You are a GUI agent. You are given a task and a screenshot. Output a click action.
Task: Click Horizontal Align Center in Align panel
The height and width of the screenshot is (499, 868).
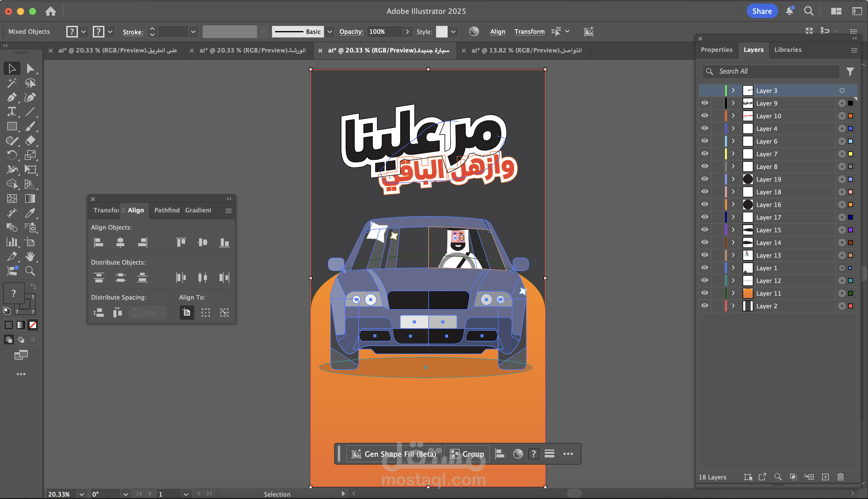(x=120, y=243)
